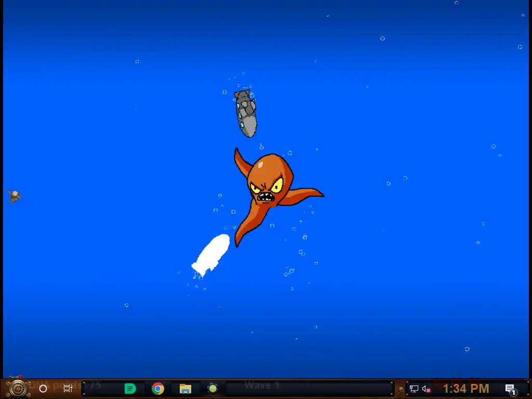The height and width of the screenshot is (399, 532).
Task: Click the small diver enemy at left edge
Action: click(x=14, y=196)
